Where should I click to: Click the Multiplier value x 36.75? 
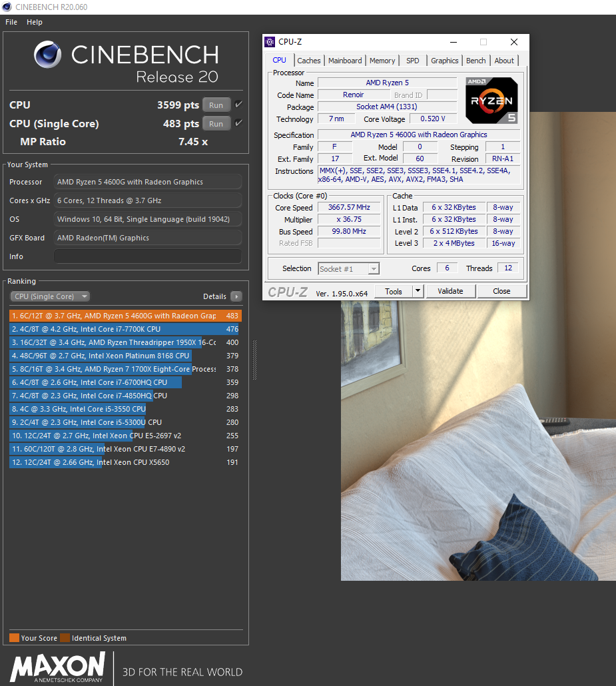[349, 219]
